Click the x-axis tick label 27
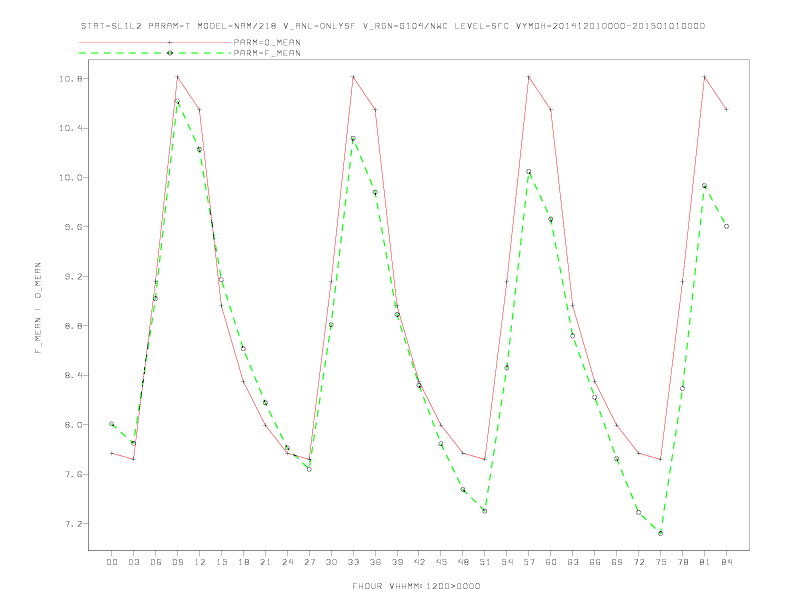 coord(309,562)
